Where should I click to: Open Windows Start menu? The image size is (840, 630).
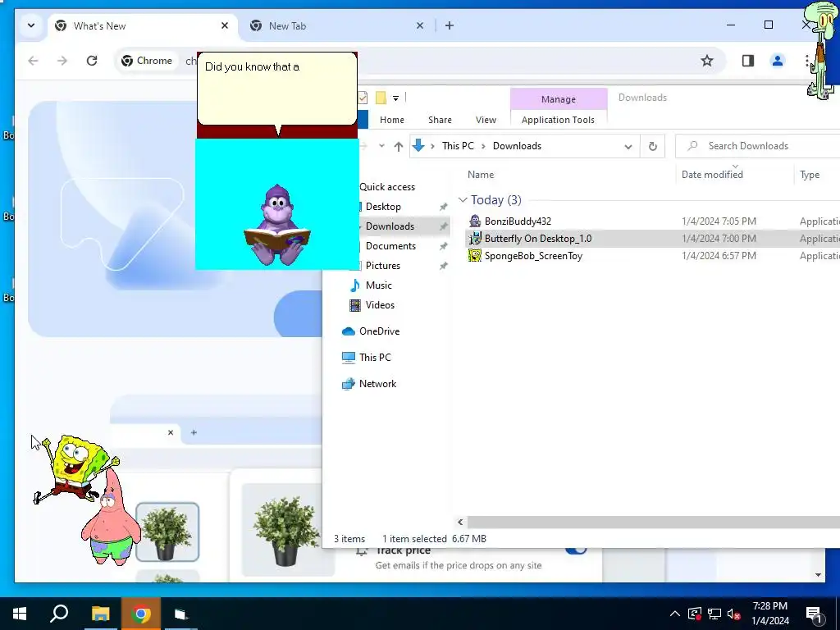(x=20, y=614)
